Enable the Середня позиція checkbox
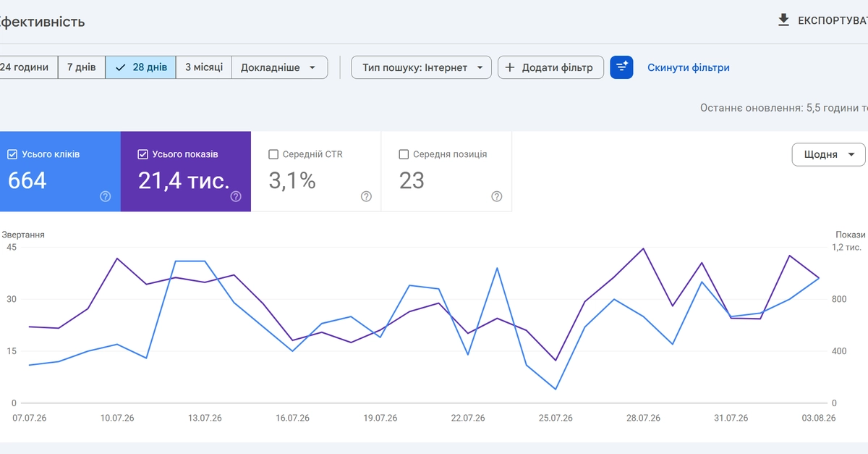This screenshot has height=454, width=868. [404, 154]
